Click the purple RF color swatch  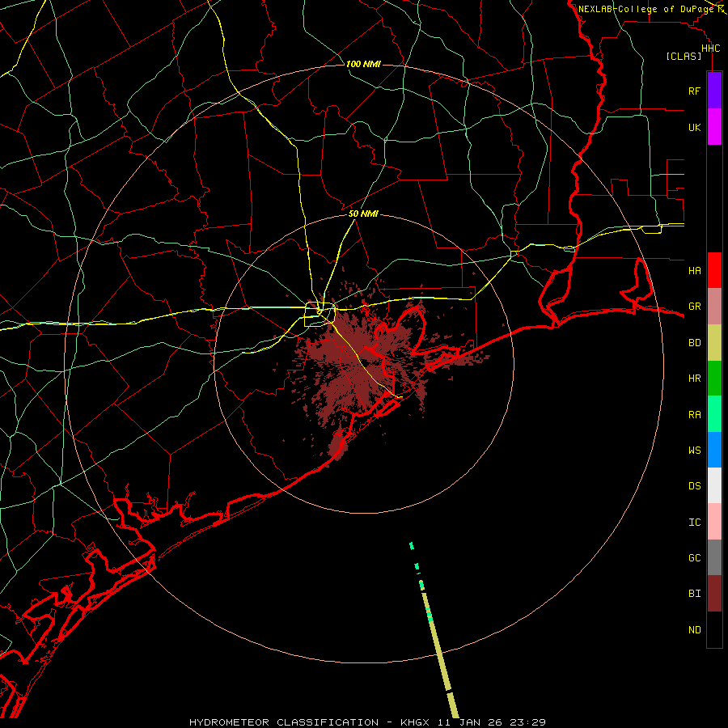coord(714,91)
